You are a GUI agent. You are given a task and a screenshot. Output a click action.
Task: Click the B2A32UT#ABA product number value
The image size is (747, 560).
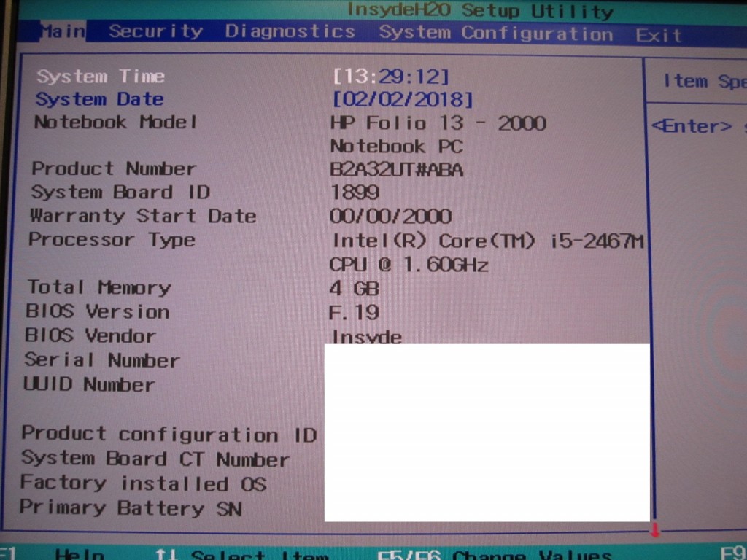click(x=396, y=170)
